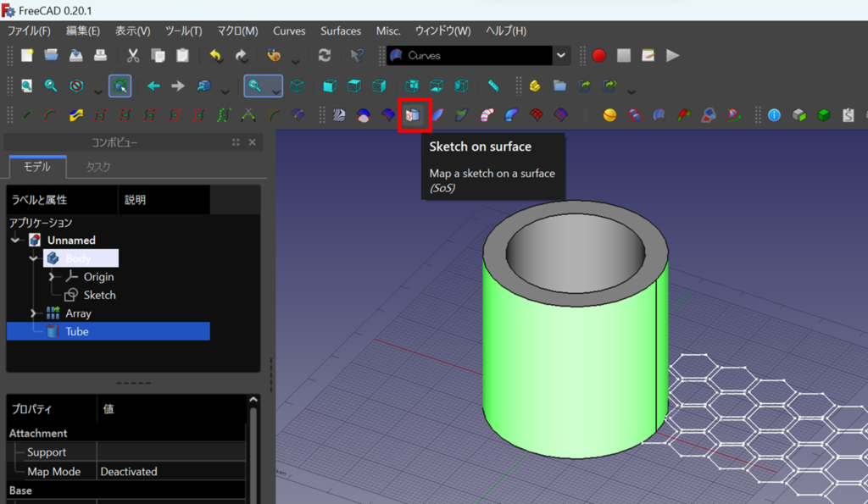868x504 pixels.
Task: Go forward with the gray right arrow
Action: (178, 86)
